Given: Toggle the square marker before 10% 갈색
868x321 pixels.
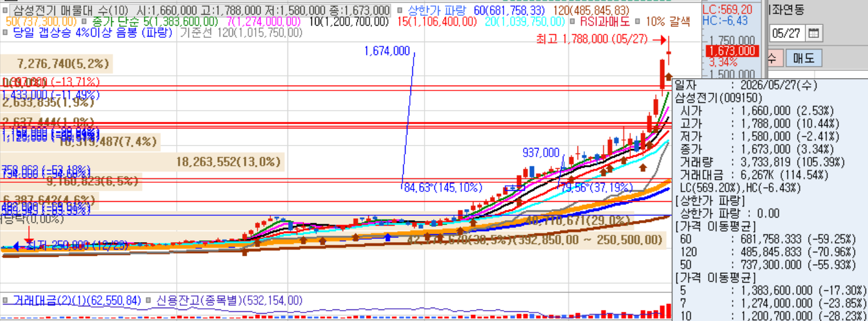Looking at the screenshot, I should (x=639, y=21).
